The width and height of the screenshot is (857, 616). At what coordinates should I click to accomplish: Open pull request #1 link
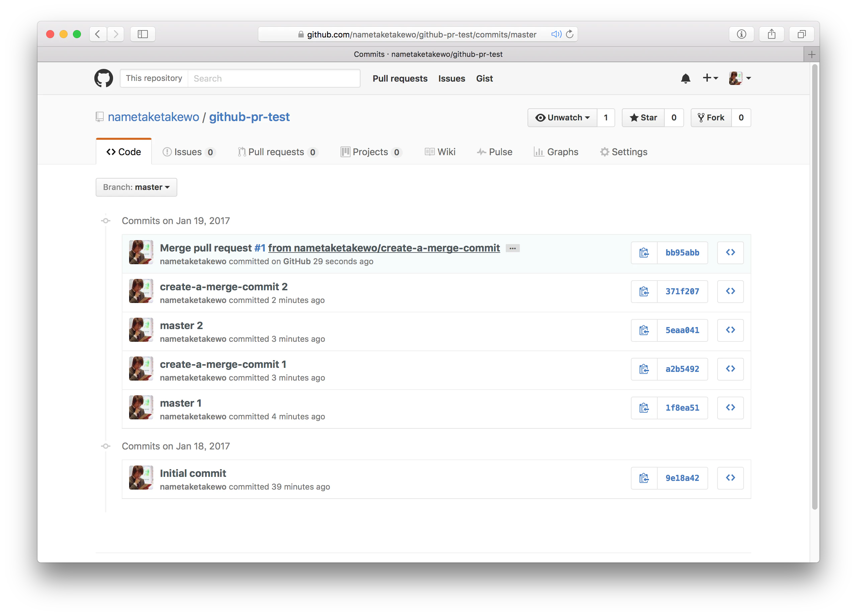[260, 248]
